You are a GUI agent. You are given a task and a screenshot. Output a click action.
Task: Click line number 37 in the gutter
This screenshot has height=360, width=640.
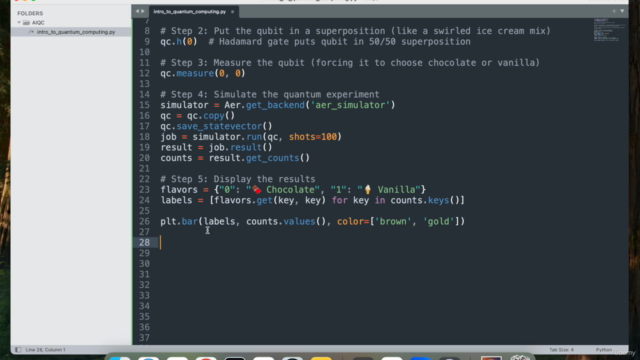[x=144, y=338]
